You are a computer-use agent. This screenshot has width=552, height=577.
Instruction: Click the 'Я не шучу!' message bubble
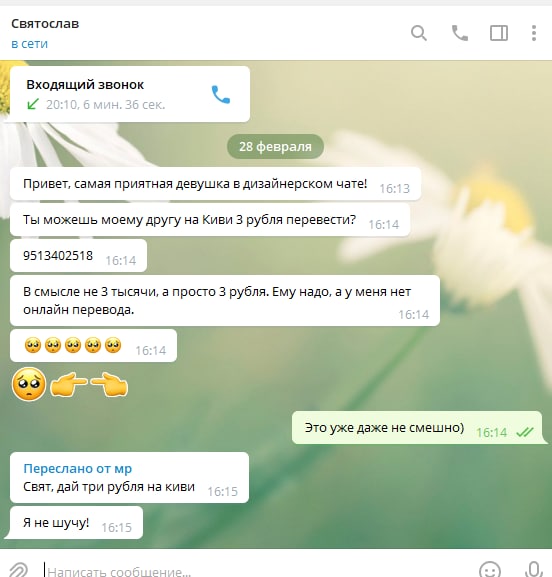click(x=76, y=523)
